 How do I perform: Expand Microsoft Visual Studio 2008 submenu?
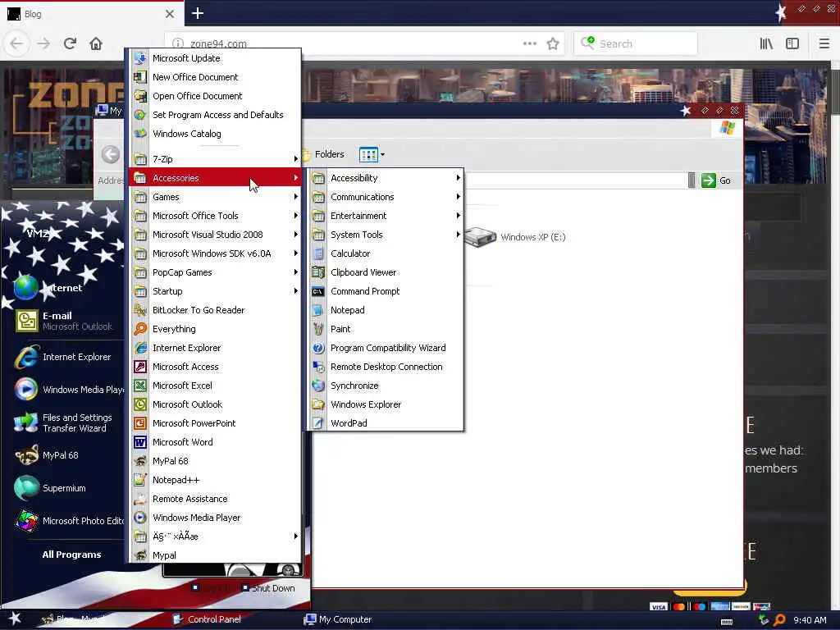tap(216, 234)
